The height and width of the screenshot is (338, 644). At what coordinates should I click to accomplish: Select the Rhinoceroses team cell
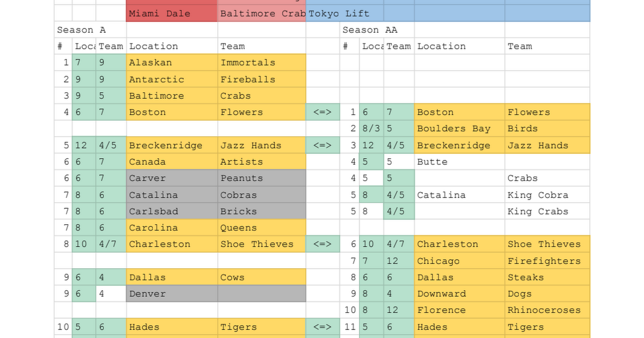[x=547, y=310]
